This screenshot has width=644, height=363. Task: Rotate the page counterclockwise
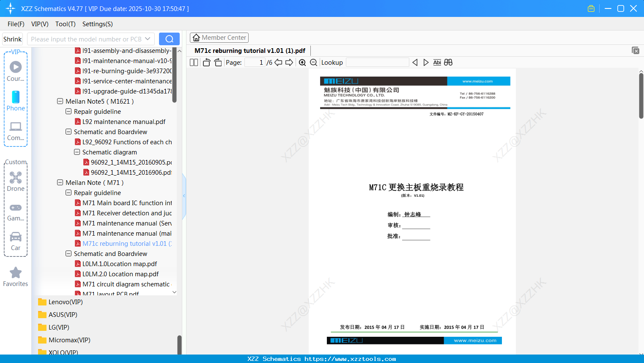206,62
